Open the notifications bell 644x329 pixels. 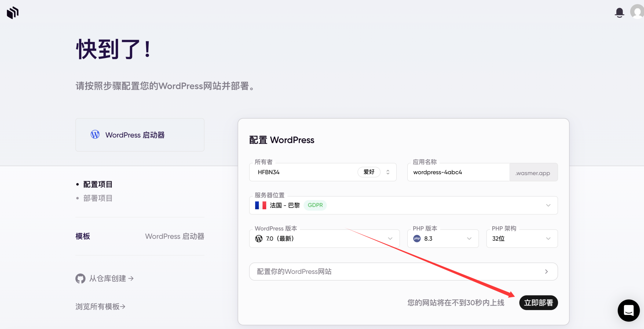tap(619, 13)
